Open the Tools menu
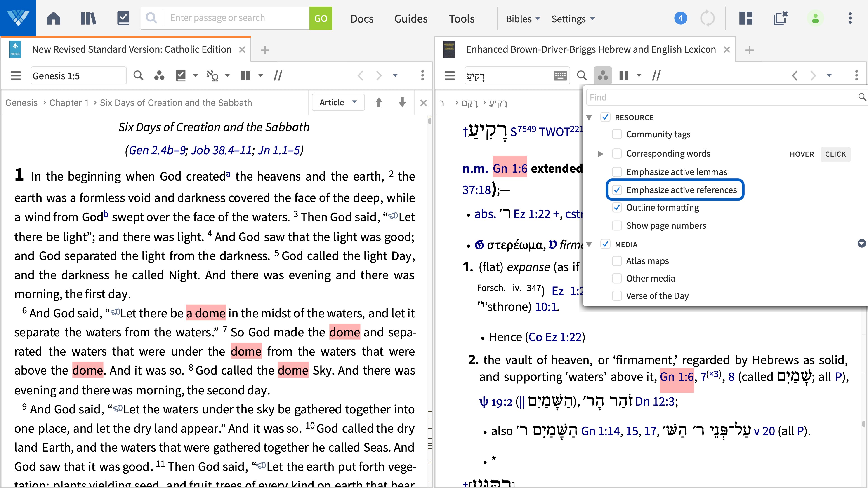The height and width of the screenshot is (488, 868). pyautogui.click(x=462, y=19)
